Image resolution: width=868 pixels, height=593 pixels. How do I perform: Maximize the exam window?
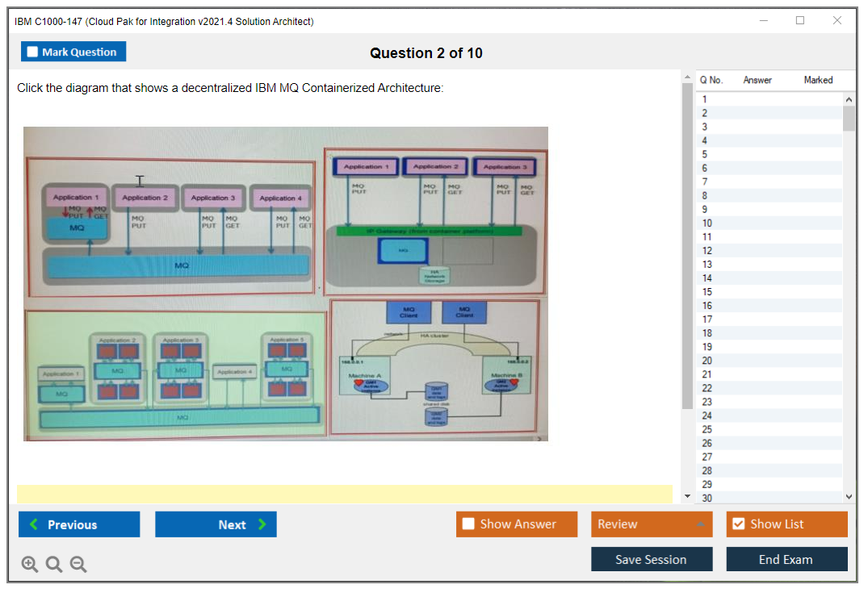(x=799, y=21)
